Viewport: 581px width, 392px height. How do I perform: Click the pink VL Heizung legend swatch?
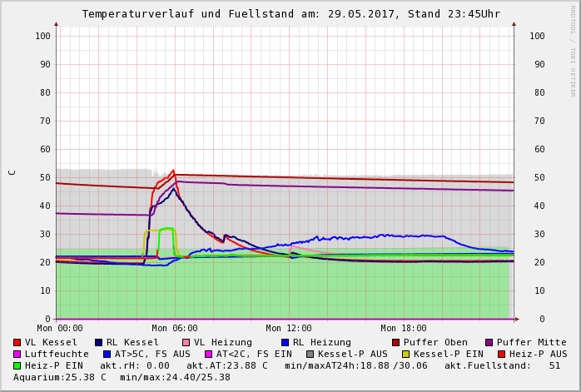tap(186, 342)
